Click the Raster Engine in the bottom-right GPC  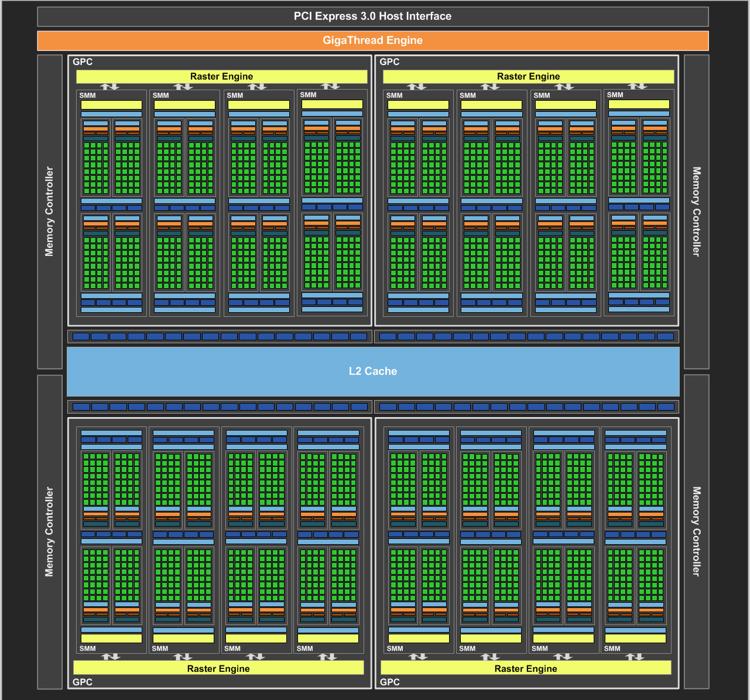pos(526,668)
